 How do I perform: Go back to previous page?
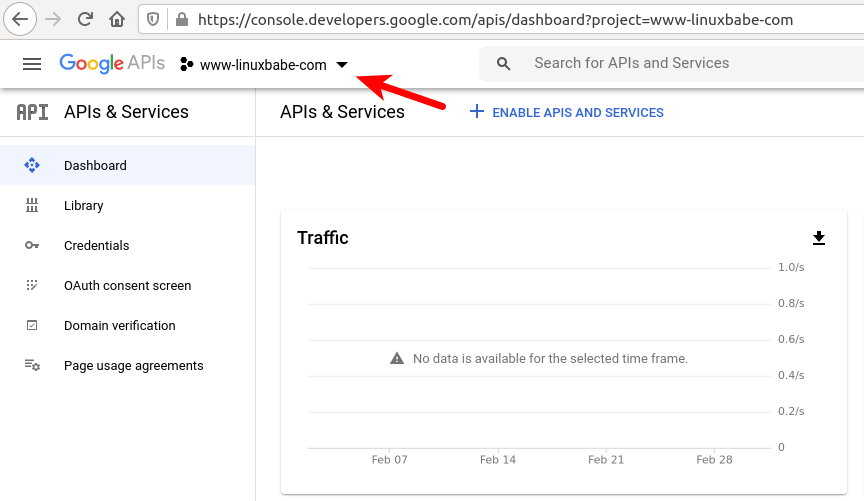click(x=20, y=19)
